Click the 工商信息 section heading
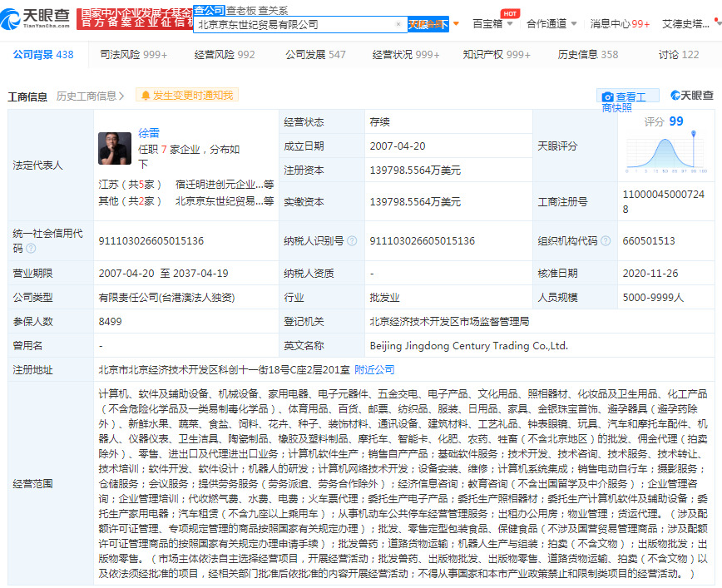This screenshot has width=722, height=588. (27, 96)
